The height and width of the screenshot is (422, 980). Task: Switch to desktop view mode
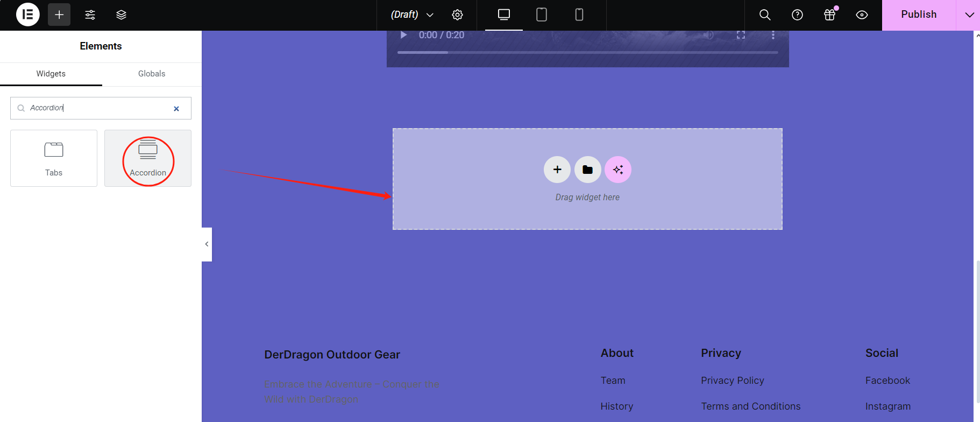point(503,15)
